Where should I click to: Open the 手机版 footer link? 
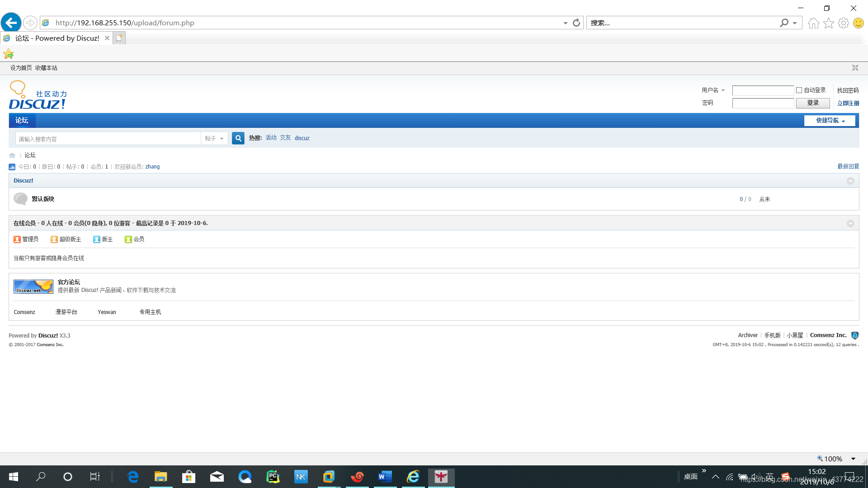click(772, 335)
